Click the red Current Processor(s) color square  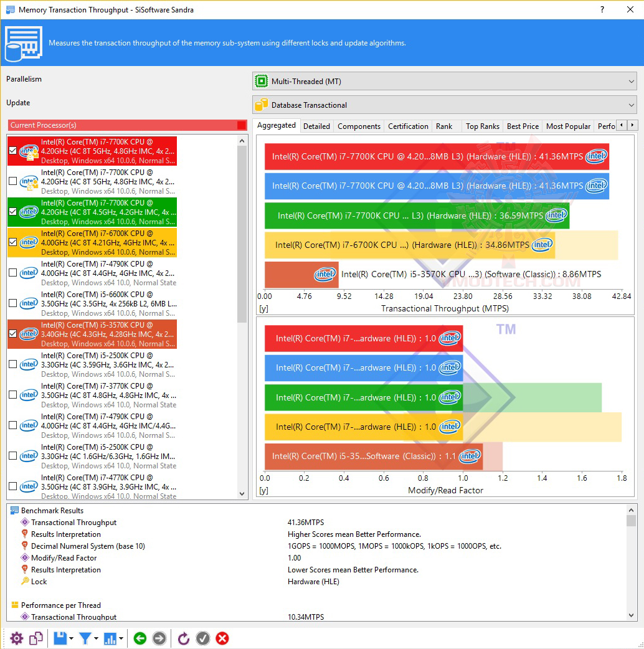click(242, 125)
